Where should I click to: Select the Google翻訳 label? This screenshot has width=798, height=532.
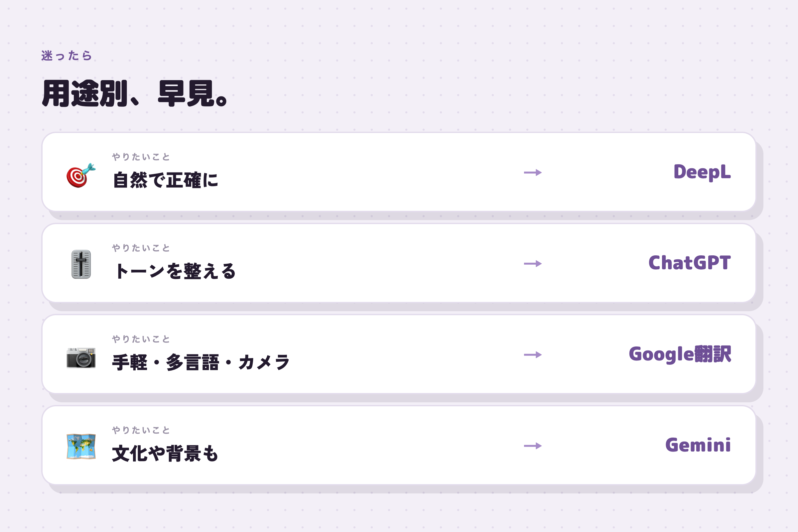click(680, 354)
